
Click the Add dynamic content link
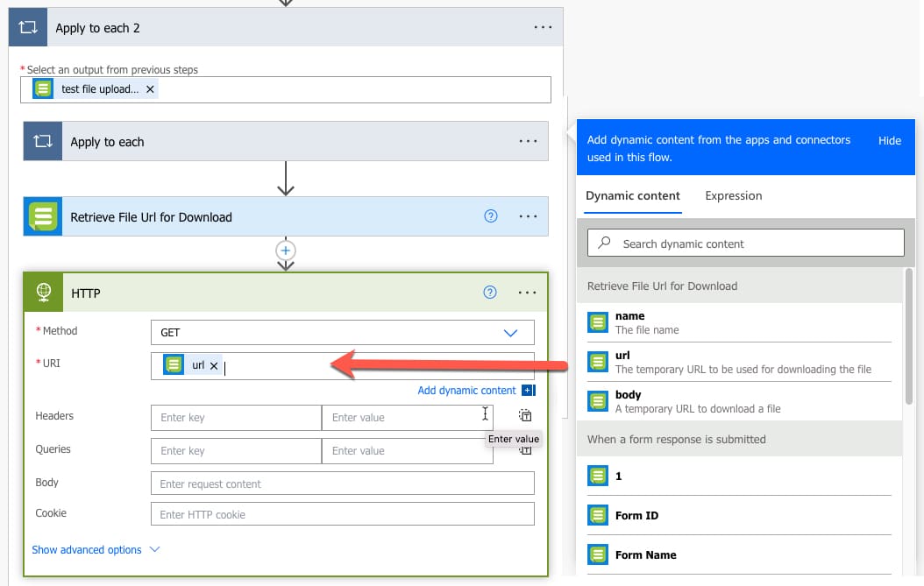(x=466, y=391)
